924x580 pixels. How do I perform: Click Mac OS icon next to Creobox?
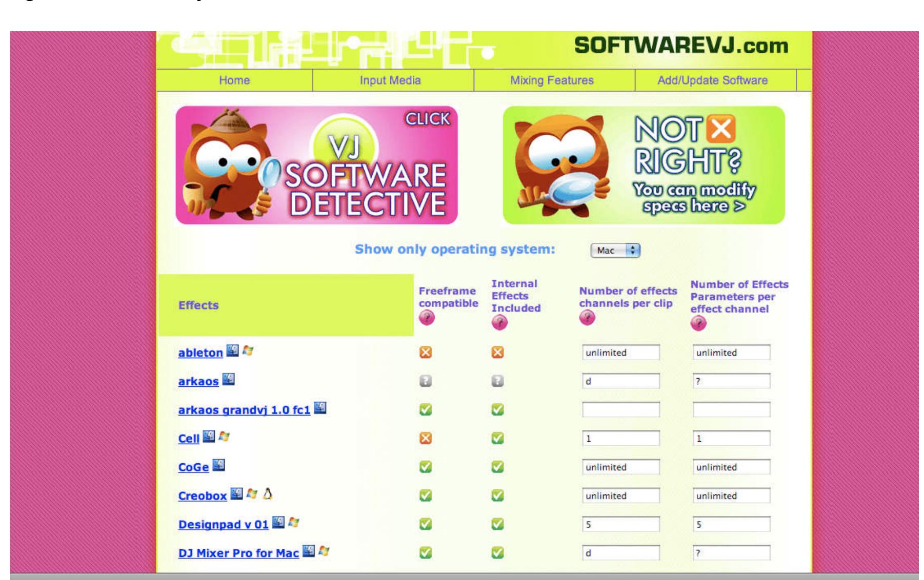(x=236, y=494)
